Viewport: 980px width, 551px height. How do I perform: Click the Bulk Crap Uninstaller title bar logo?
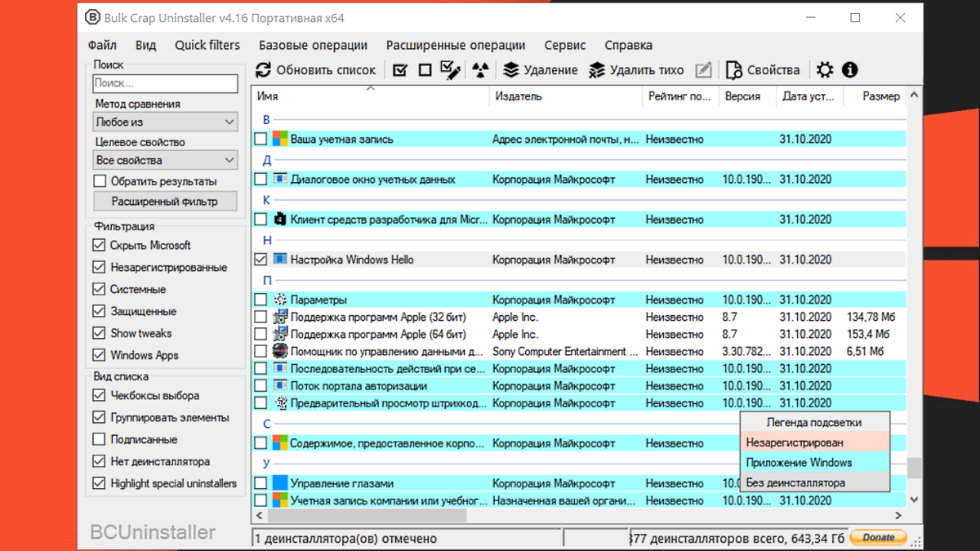pos(93,17)
